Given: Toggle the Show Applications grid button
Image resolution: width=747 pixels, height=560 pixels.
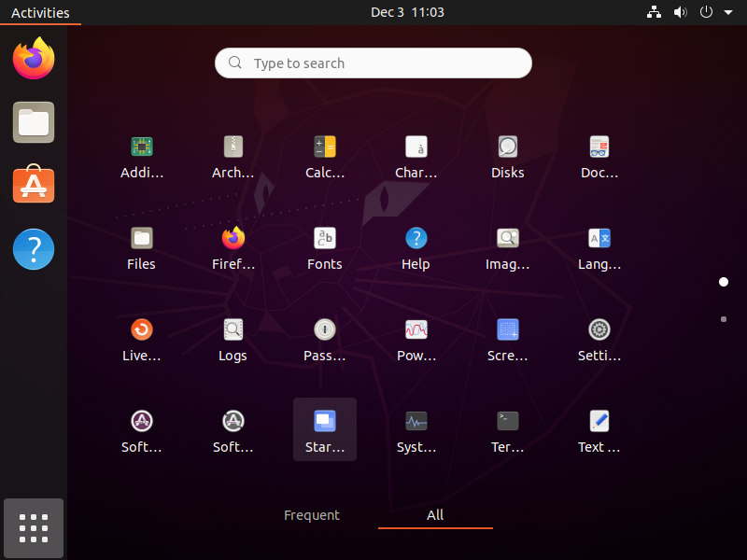Looking at the screenshot, I should [x=34, y=528].
